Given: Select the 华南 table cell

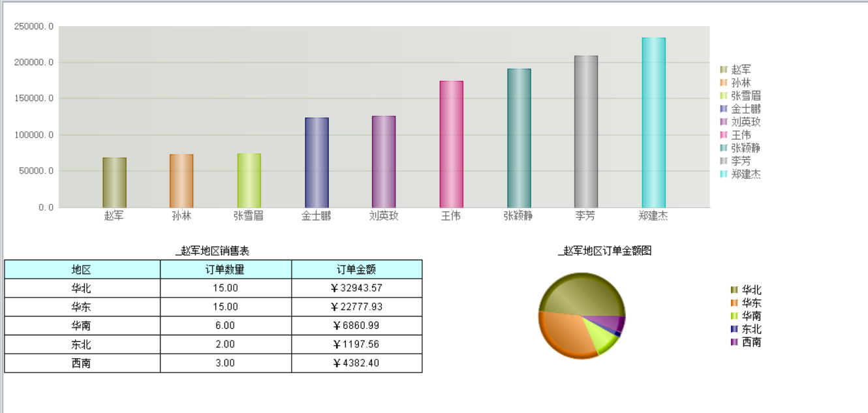Looking at the screenshot, I should click(x=82, y=326).
